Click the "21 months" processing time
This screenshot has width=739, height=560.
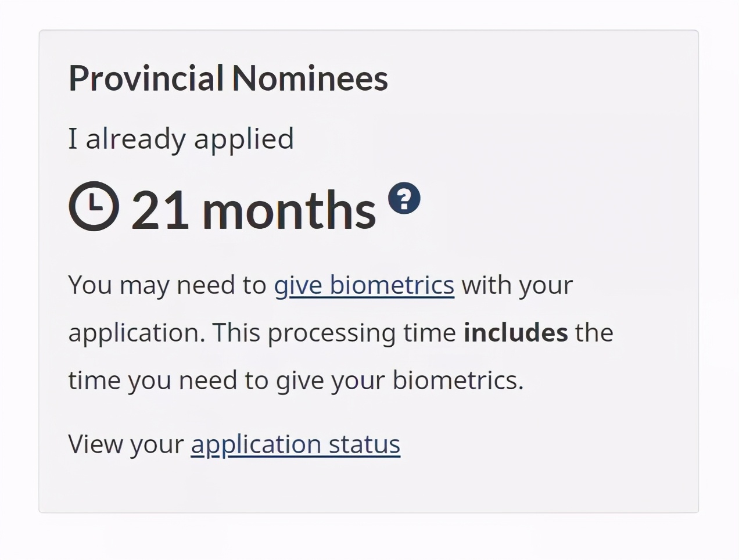254,209
